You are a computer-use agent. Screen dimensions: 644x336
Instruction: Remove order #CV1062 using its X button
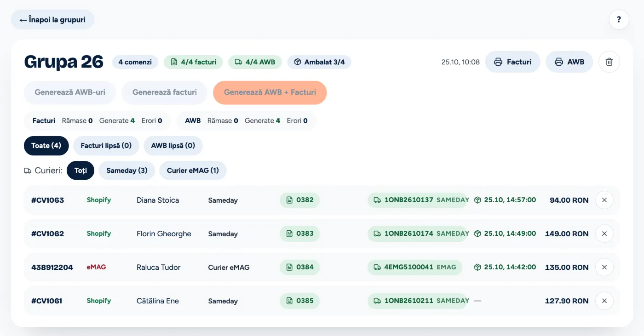604,234
